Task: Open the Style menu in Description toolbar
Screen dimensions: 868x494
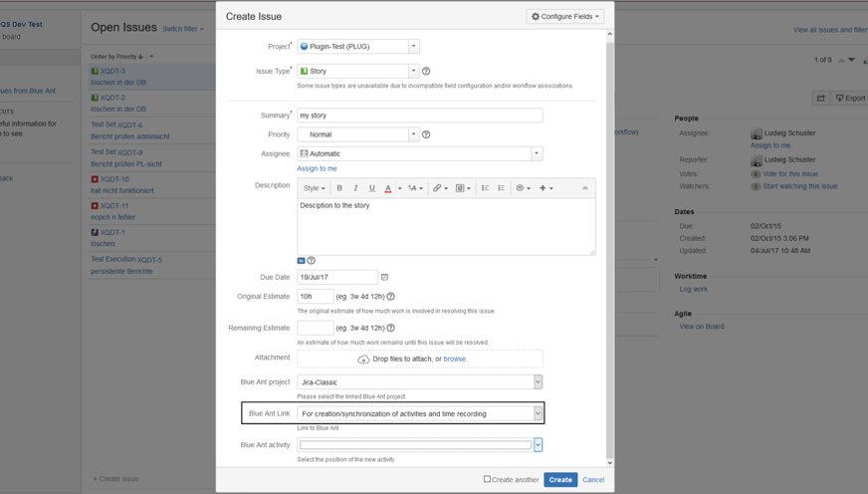Action: coord(314,188)
